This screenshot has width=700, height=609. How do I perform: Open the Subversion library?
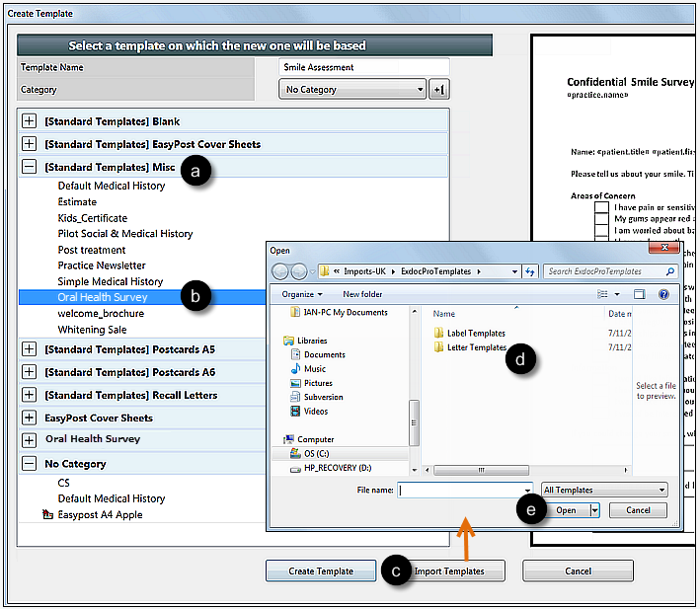pos(317,397)
